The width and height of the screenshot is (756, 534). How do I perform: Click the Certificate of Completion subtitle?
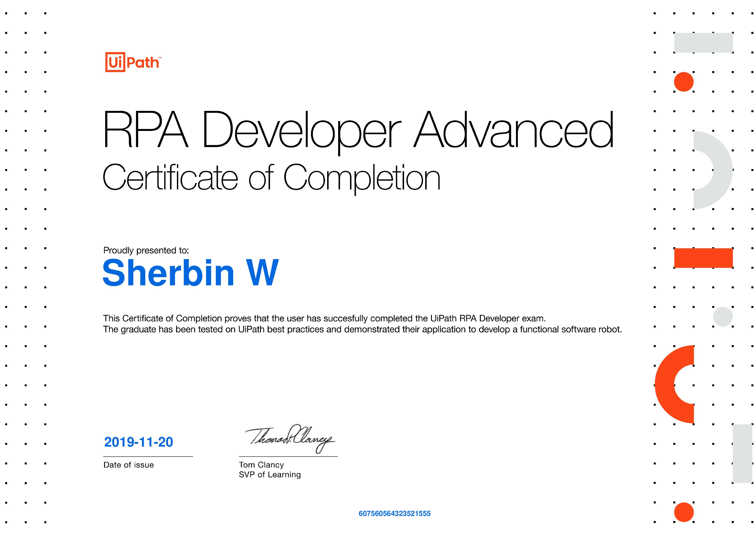click(271, 178)
